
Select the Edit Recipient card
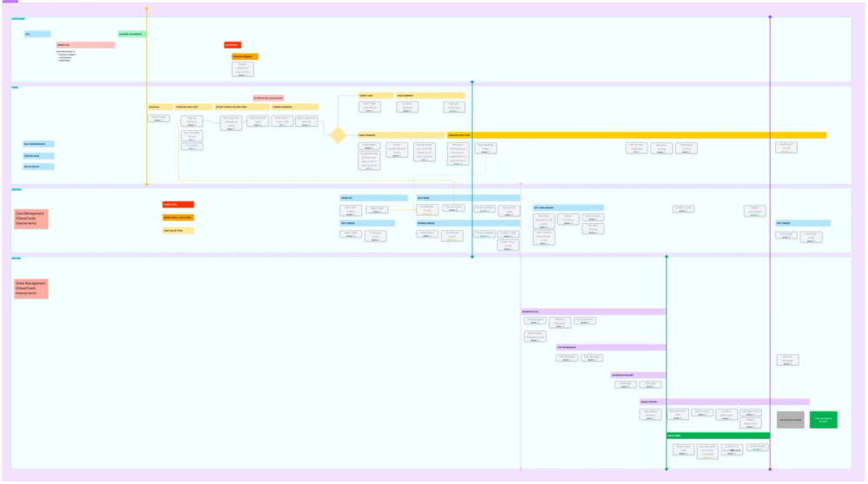(584, 320)
